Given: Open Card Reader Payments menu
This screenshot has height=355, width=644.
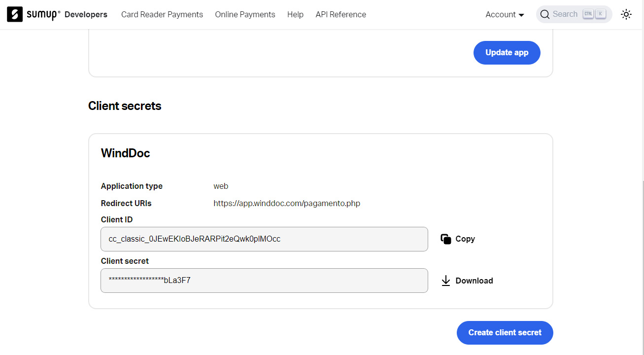Looking at the screenshot, I should (162, 14).
